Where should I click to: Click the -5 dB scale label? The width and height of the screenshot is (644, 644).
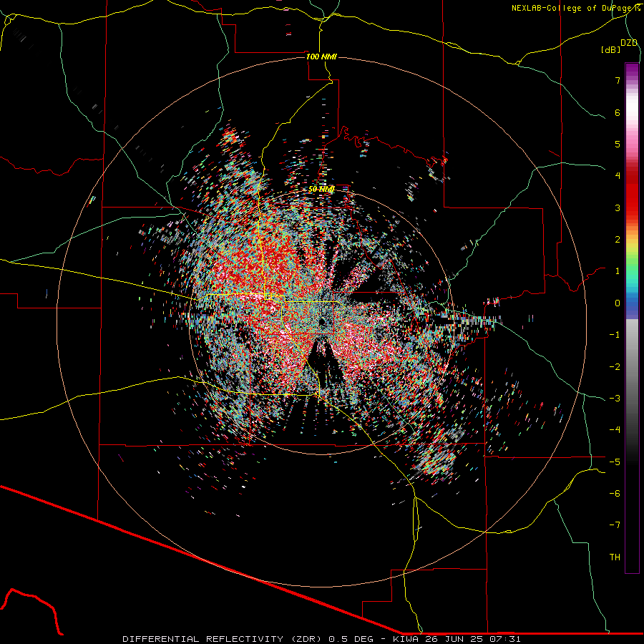click(615, 462)
